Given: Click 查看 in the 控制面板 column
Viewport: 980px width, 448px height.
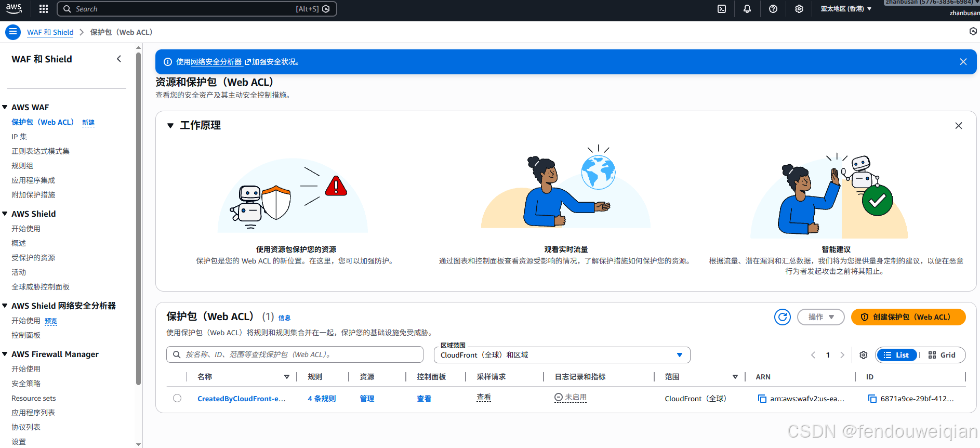Looking at the screenshot, I should [x=424, y=399].
